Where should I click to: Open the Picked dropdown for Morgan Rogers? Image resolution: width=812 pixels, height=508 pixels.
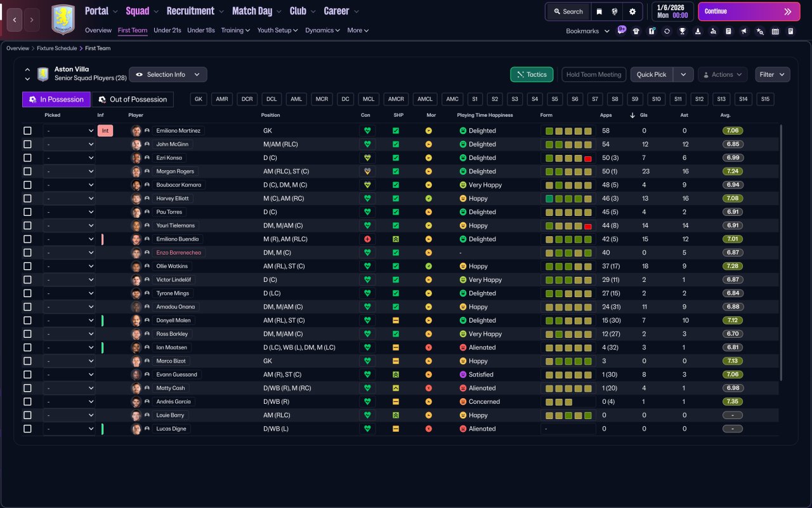click(69, 171)
